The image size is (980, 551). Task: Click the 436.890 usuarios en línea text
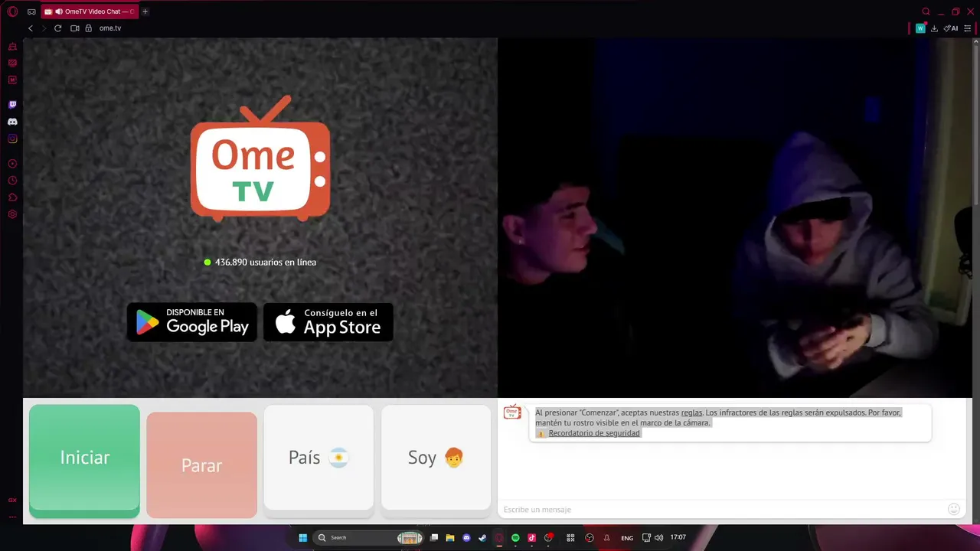(x=266, y=262)
